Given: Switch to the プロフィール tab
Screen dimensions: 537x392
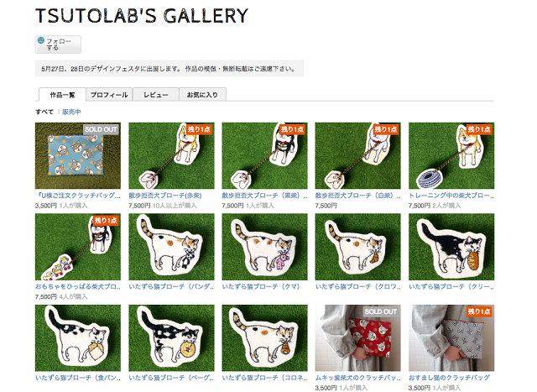Looking at the screenshot, I should pyautogui.click(x=109, y=95).
